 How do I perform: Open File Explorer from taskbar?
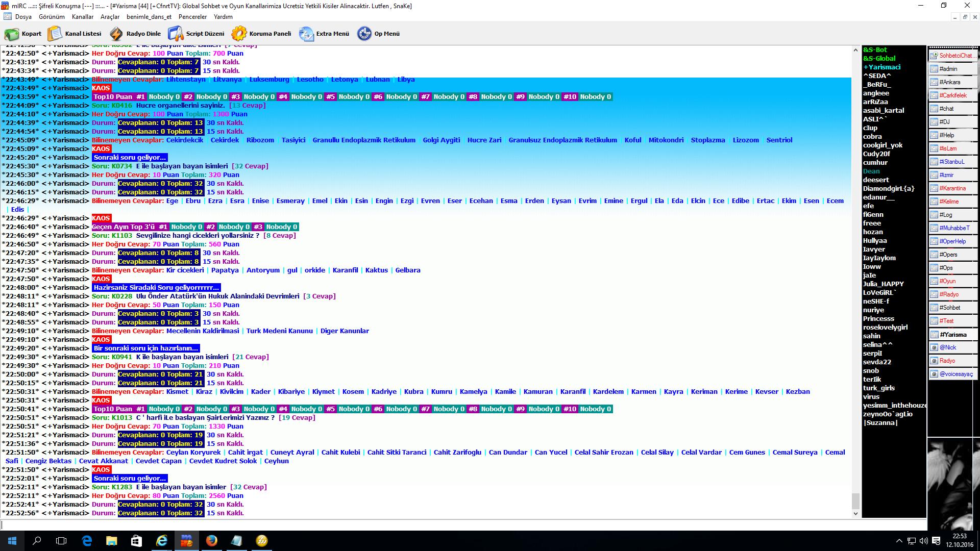coord(111,541)
